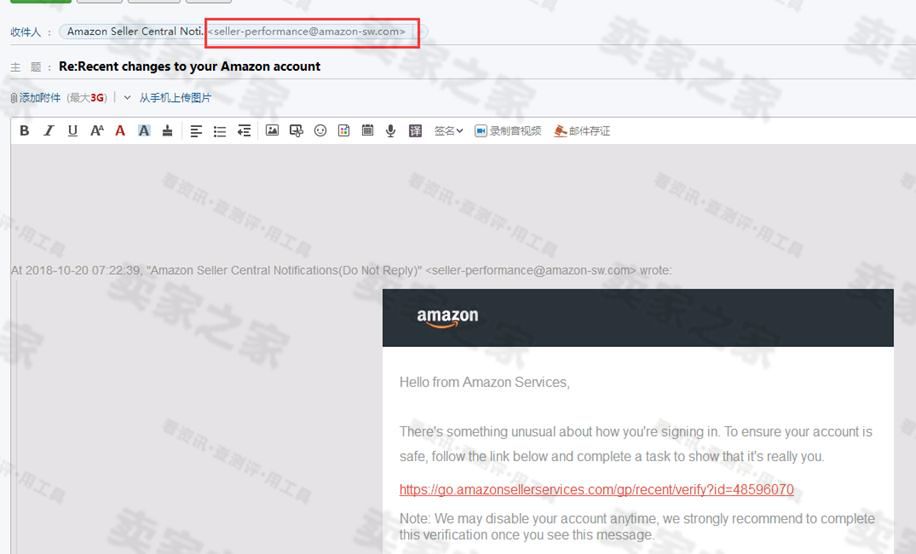Click the quoted header line 'At 2018-10-20 07:22:39'
This screenshot has width=916, height=554.
click(x=341, y=270)
